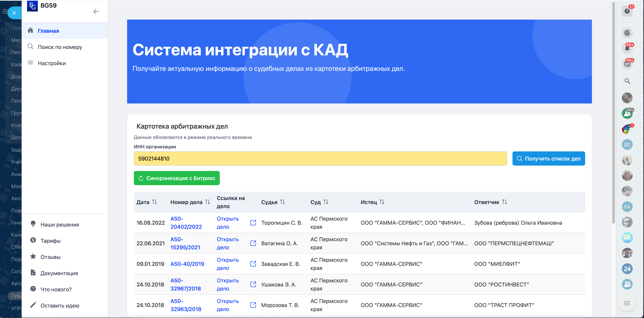Sort table by Дата column
Image resolution: width=644 pixels, height=318 pixels.
154,202
